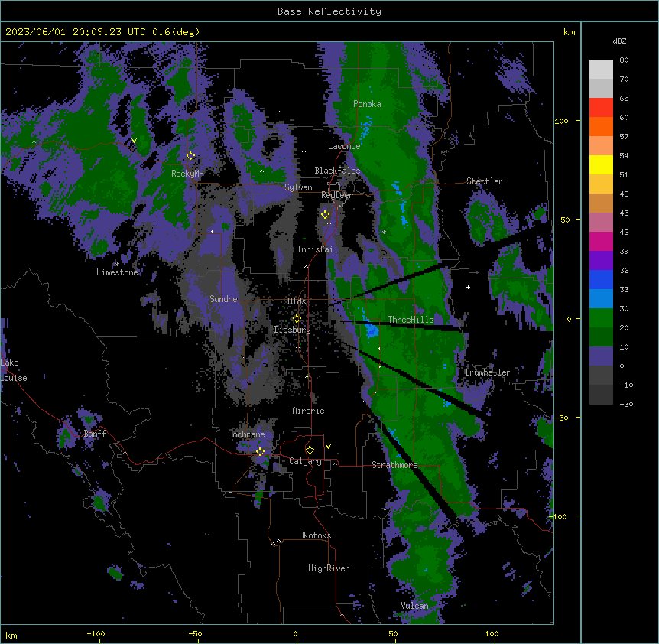Click the white asterisk marker east of Innisfail
The width and height of the screenshot is (659, 644).
point(384,232)
